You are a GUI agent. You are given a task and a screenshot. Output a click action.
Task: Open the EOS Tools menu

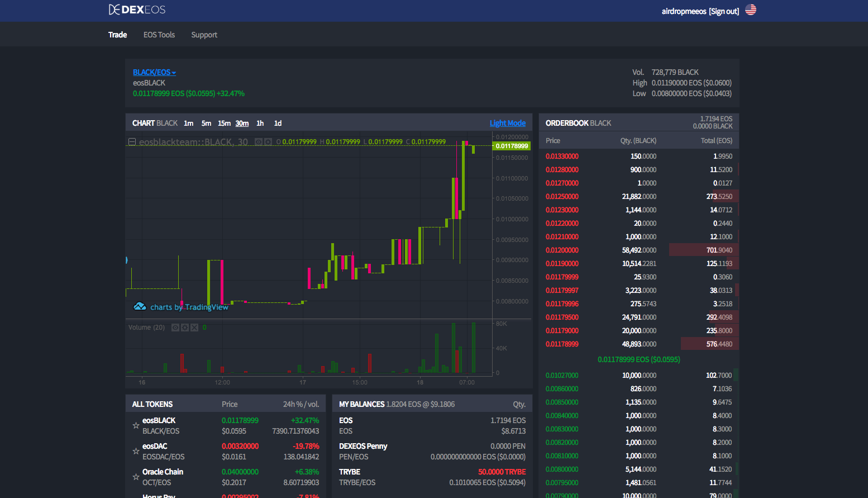pyautogui.click(x=159, y=35)
